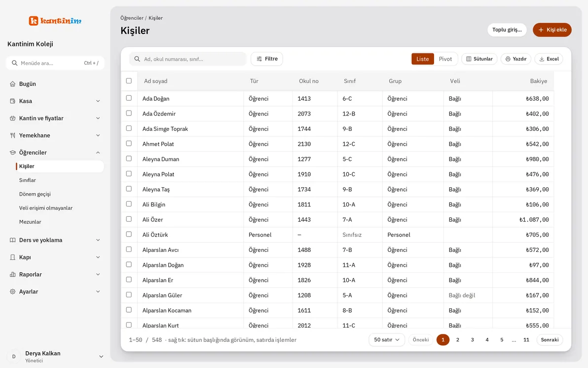Expand the Yemekhane section chevron
Screen dimensions: 588x368
[98, 135]
